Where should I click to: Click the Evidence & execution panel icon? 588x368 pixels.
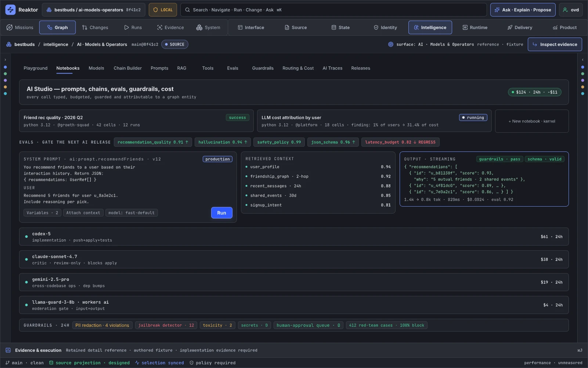pos(8,350)
